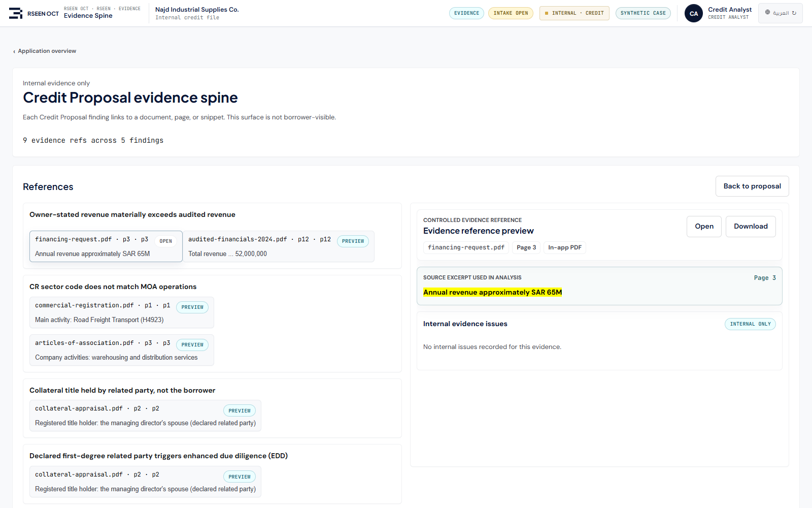Image resolution: width=812 pixels, height=508 pixels.
Task: Click the Page 3 chip in preview
Action: (526, 247)
